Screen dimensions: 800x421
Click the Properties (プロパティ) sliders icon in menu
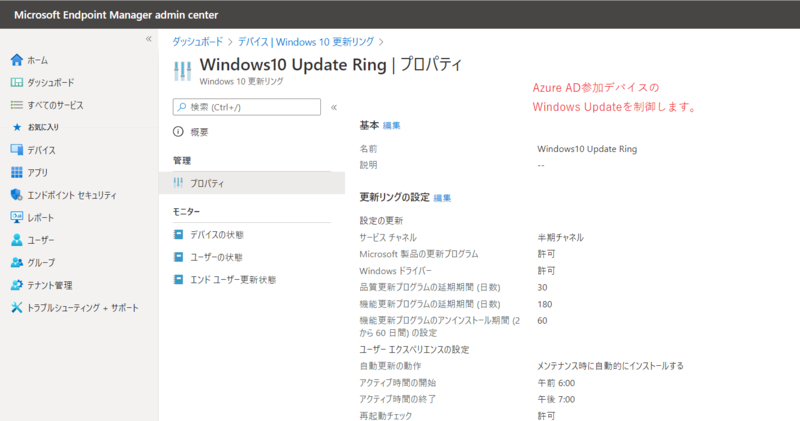click(178, 183)
